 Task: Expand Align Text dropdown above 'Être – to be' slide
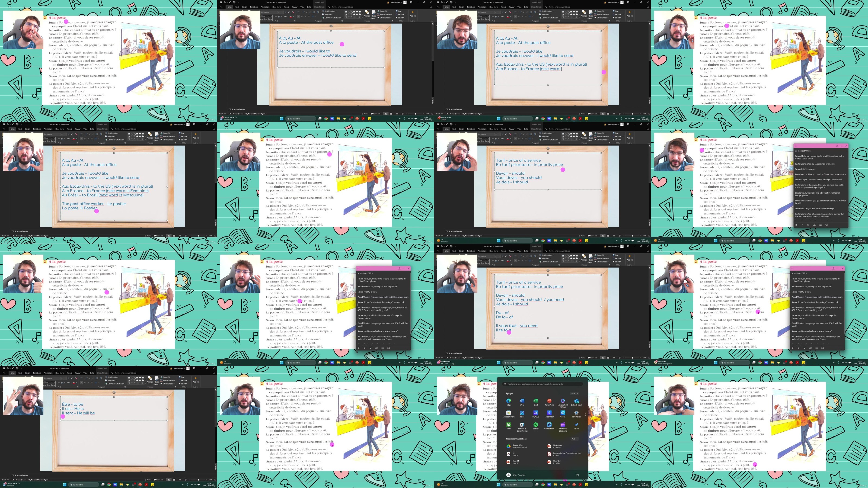(111, 381)
